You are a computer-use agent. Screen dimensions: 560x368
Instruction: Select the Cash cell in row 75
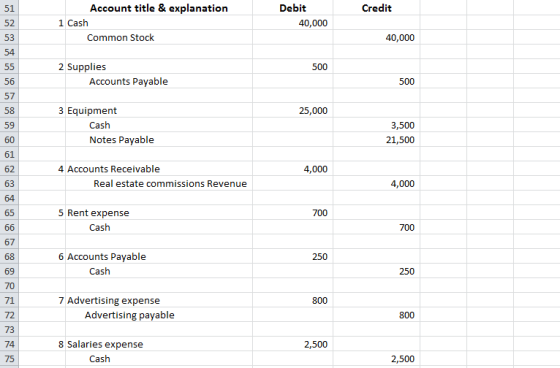159,359
